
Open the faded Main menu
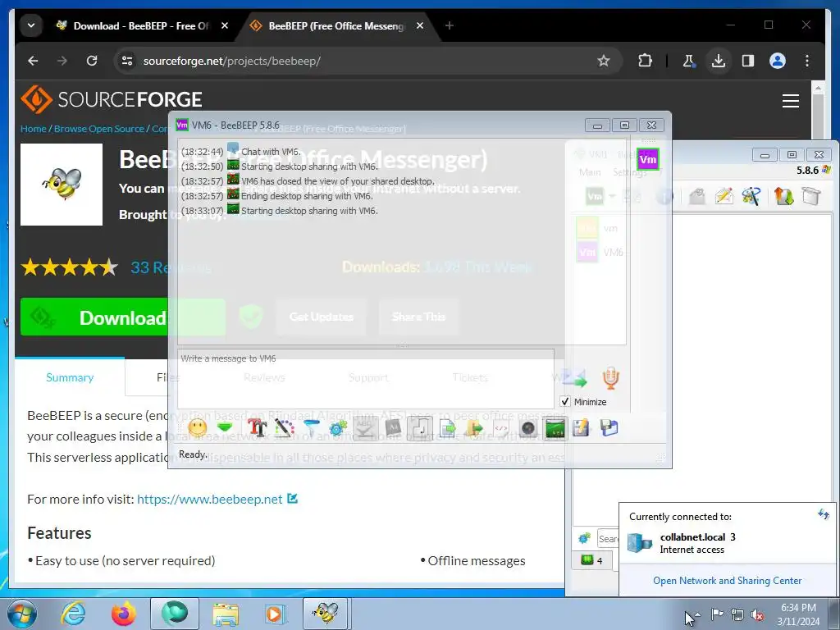pyautogui.click(x=590, y=172)
